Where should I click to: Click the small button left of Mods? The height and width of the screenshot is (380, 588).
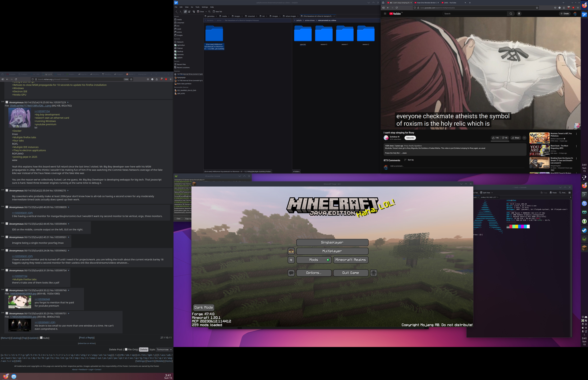pyautogui.click(x=291, y=260)
